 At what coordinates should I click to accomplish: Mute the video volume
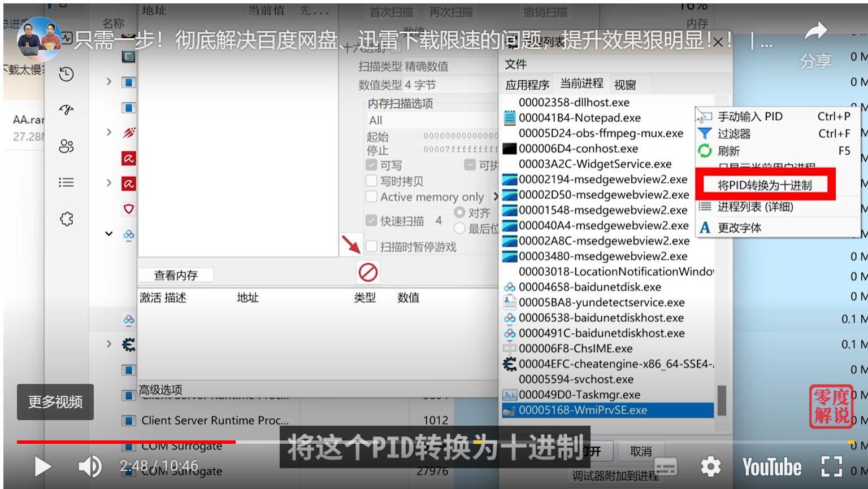click(89, 466)
